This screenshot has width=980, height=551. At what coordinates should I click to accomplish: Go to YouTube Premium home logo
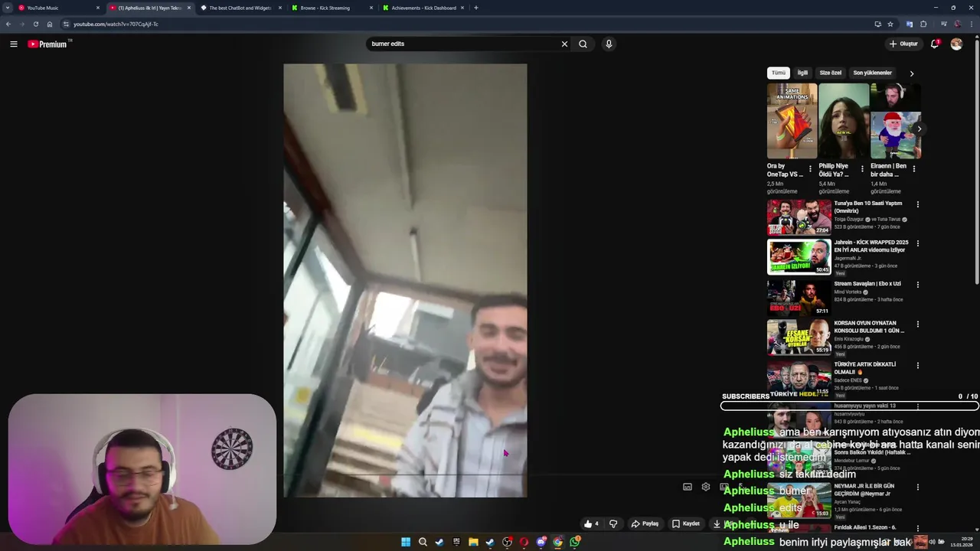click(47, 44)
